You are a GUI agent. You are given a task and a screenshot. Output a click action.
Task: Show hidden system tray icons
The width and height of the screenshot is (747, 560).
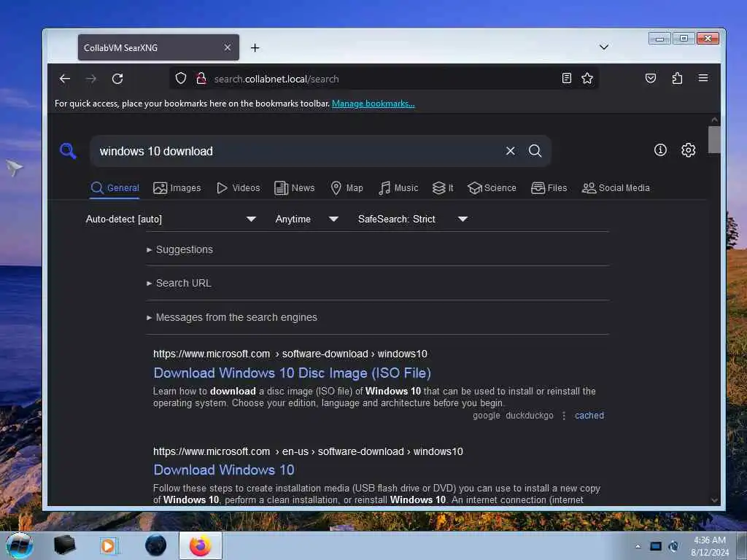tap(638, 546)
